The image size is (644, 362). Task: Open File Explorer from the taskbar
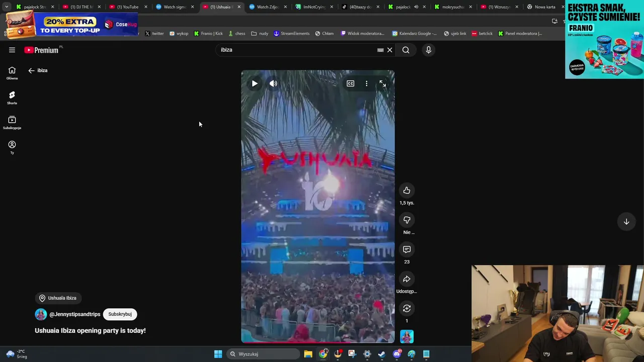[x=308, y=354]
